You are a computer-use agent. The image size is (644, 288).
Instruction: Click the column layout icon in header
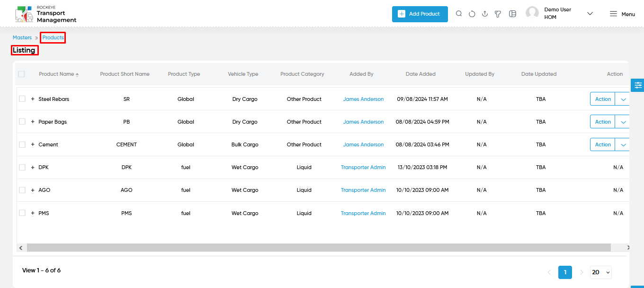point(512,14)
